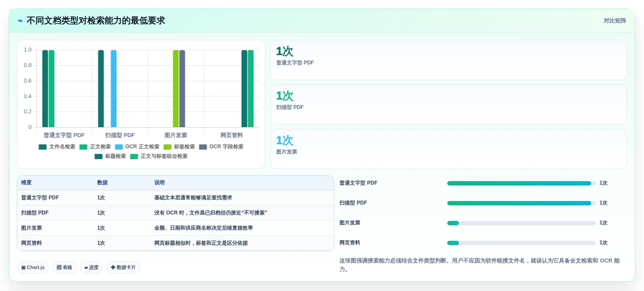The height and width of the screenshot is (291, 644).
Task: Click the title 不同文档类型对检索能力的最低要求
Action: point(96,21)
